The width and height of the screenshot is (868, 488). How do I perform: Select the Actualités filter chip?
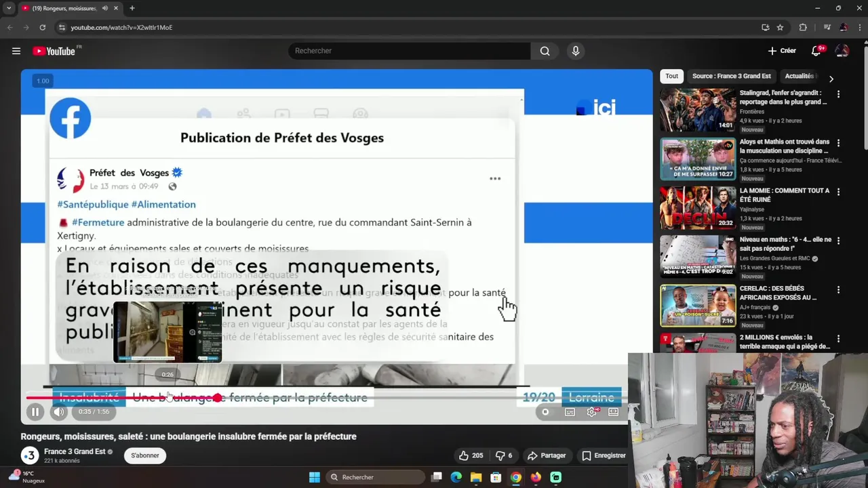(x=799, y=76)
